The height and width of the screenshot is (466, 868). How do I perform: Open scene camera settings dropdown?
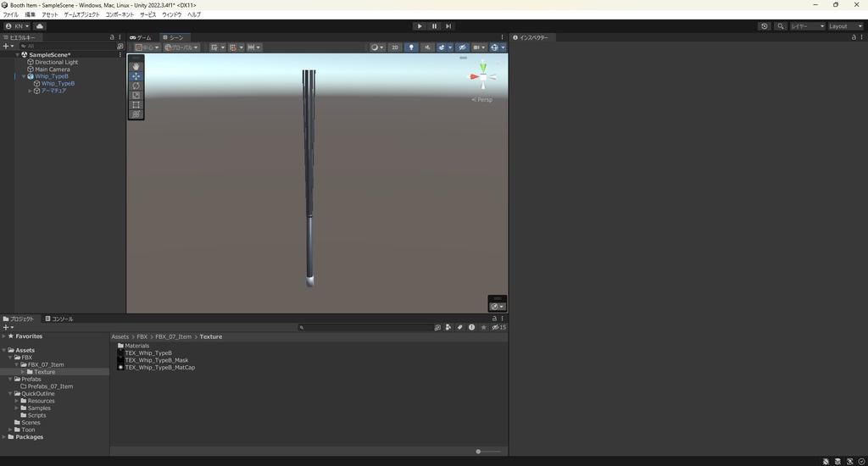pos(479,47)
